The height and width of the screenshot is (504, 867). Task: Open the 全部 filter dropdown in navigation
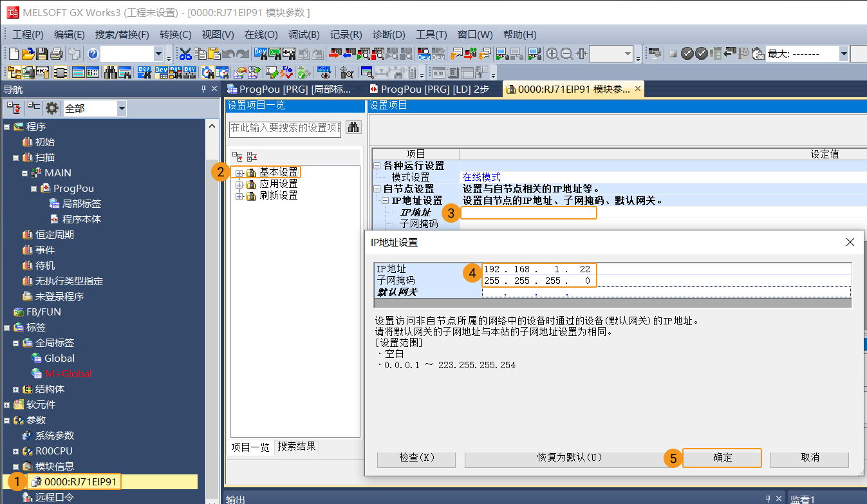pos(121,109)
